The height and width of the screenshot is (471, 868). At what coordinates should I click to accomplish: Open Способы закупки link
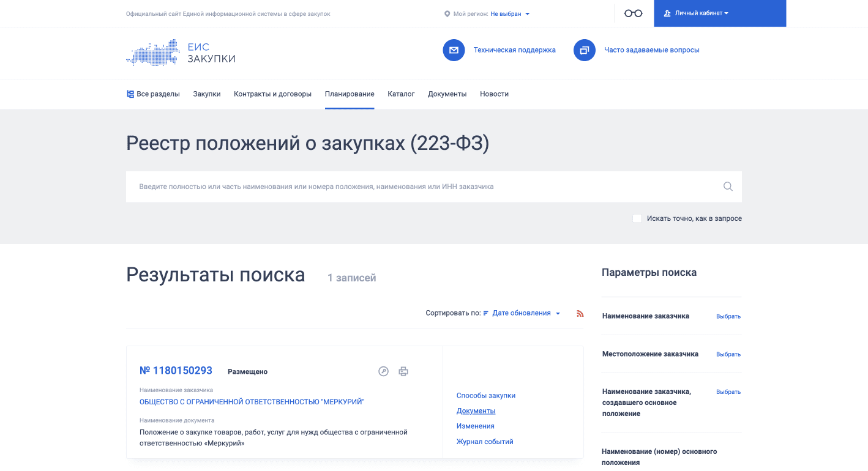[x=486, y=396]
